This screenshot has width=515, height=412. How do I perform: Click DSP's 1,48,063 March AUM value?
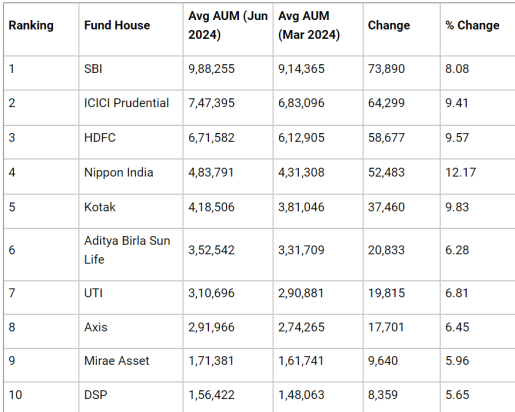301,395
